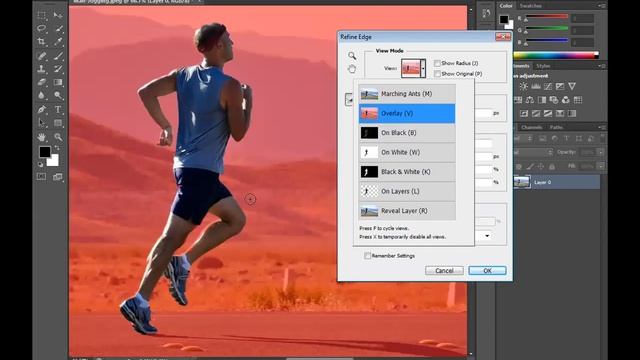The image size is (640, 360).
Task: Add an Invert adjustment
Action: [524, 113]
